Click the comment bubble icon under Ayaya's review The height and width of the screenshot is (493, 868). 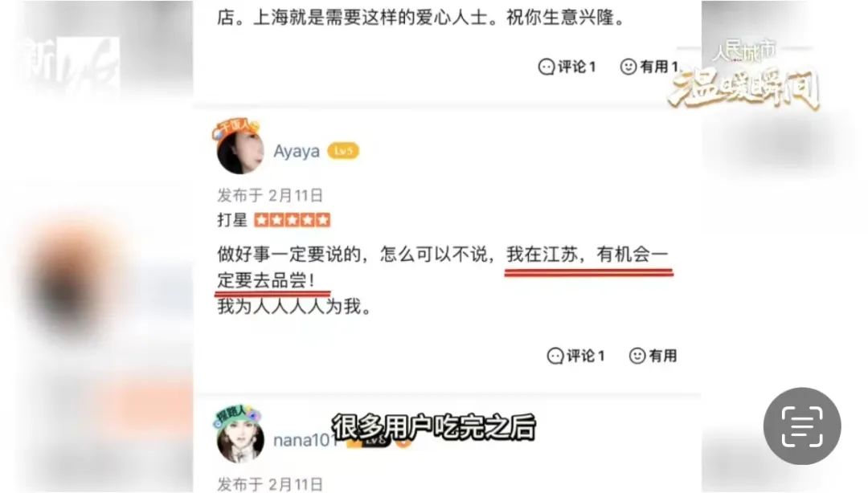pyautogui.click(x=555, y=356)
